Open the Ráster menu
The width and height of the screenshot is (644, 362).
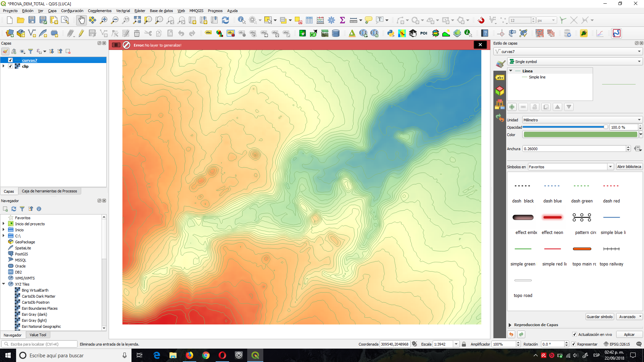[140, 11]
